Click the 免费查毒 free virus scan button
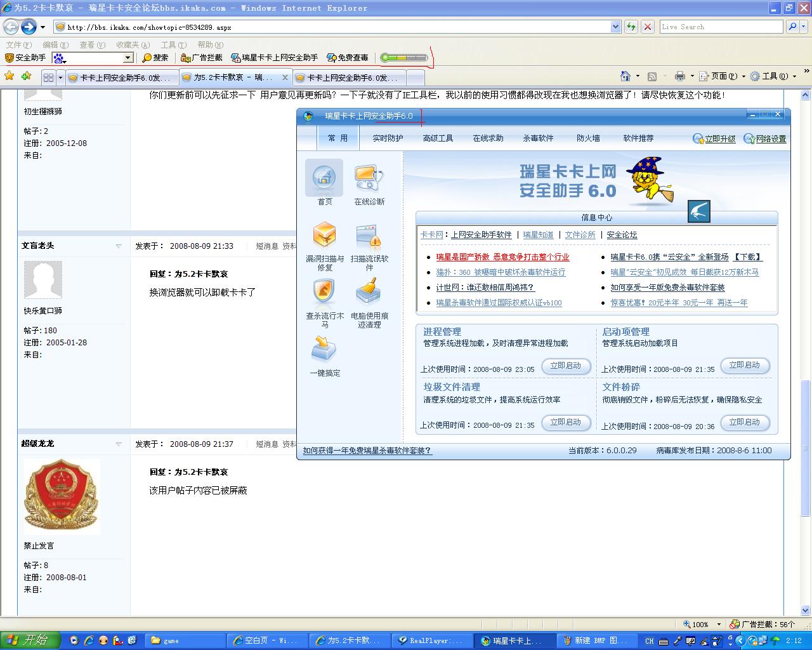Screen dimensions: 812x650 348,58
